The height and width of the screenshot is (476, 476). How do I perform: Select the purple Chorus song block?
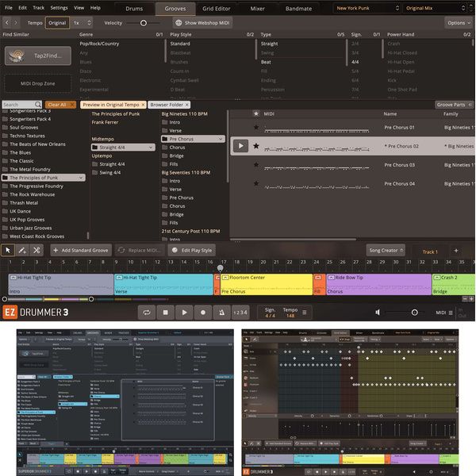379,285
